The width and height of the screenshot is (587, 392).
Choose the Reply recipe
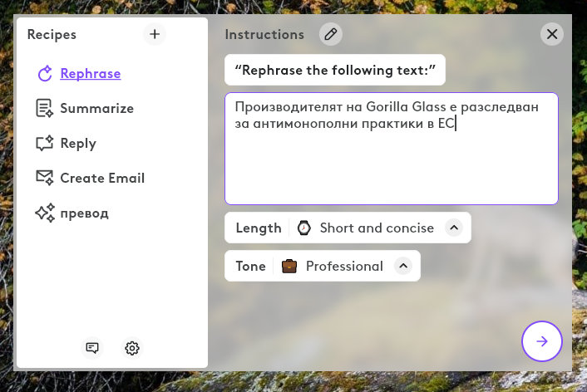77,143
